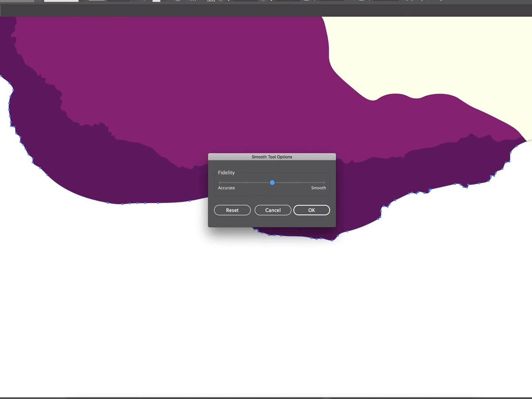Reset the Smooth Tool fidelity settings
532x399 pixels.
click(232, 210)
